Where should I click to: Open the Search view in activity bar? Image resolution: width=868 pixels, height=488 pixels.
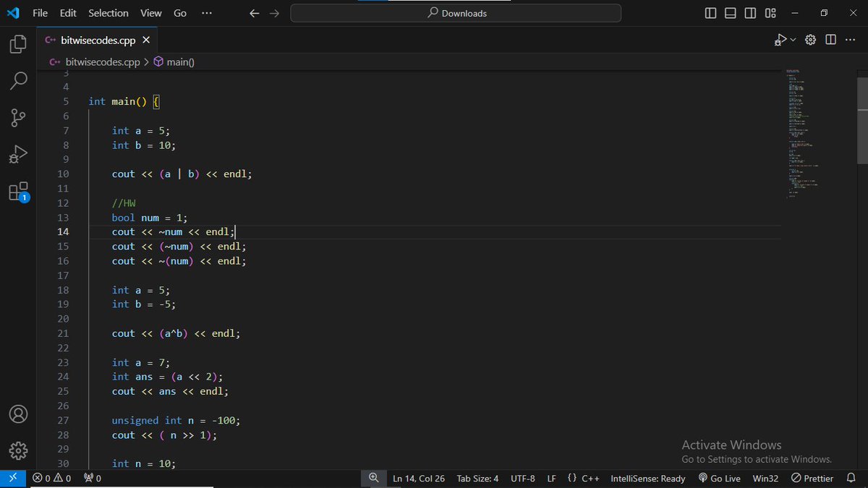18,80
